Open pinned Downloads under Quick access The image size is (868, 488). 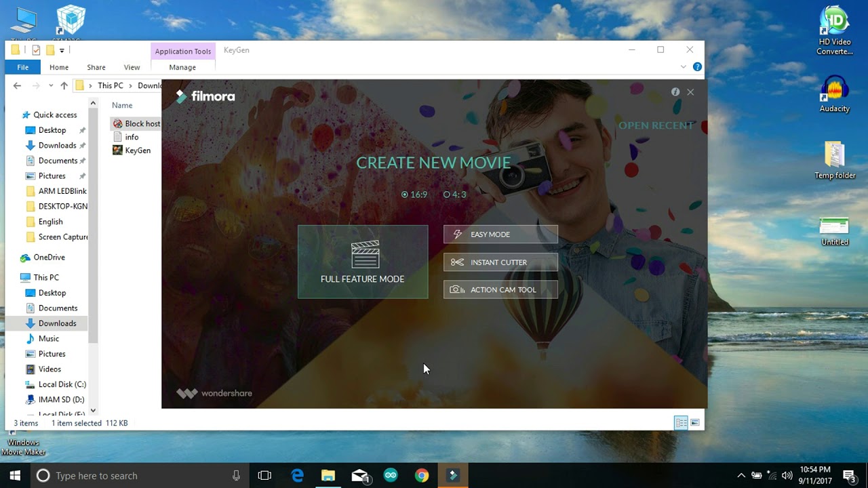pyautogui.click(x=57, y=145)
